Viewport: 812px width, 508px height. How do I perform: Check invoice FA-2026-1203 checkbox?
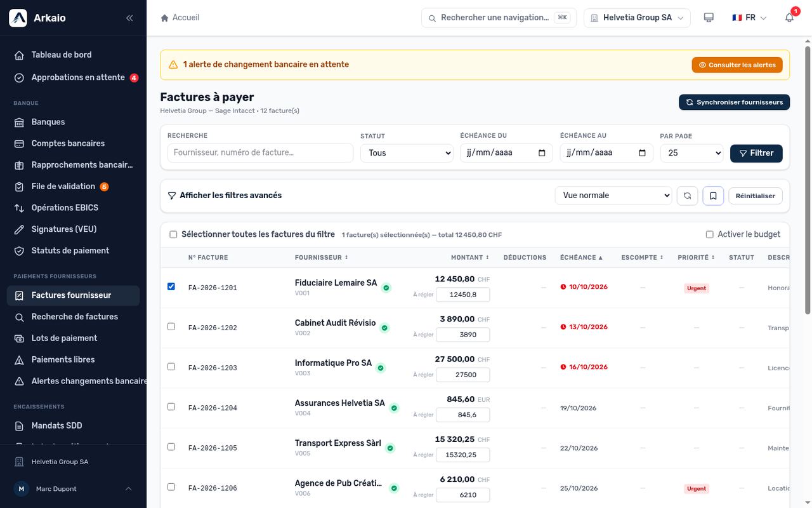pos(171,366)
